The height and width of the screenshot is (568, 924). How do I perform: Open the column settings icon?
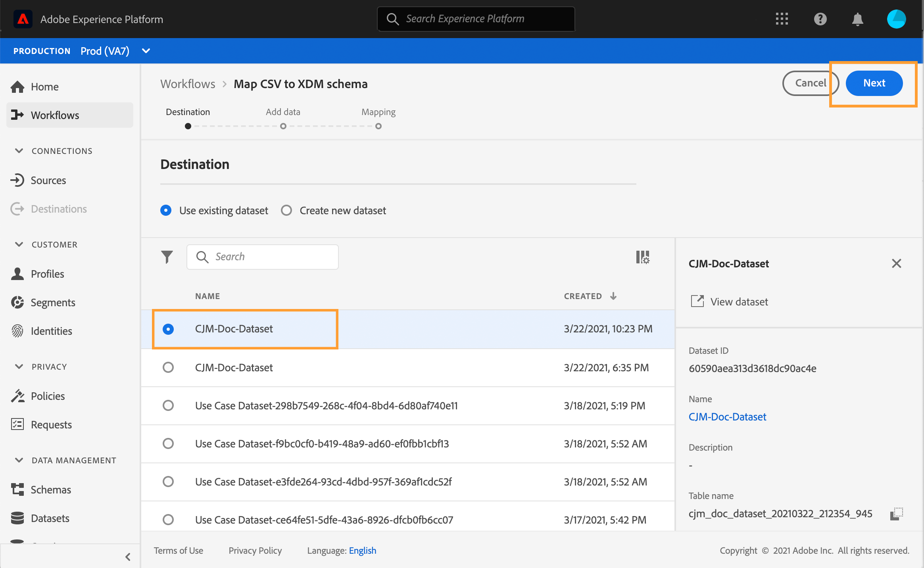click(643, 257)
